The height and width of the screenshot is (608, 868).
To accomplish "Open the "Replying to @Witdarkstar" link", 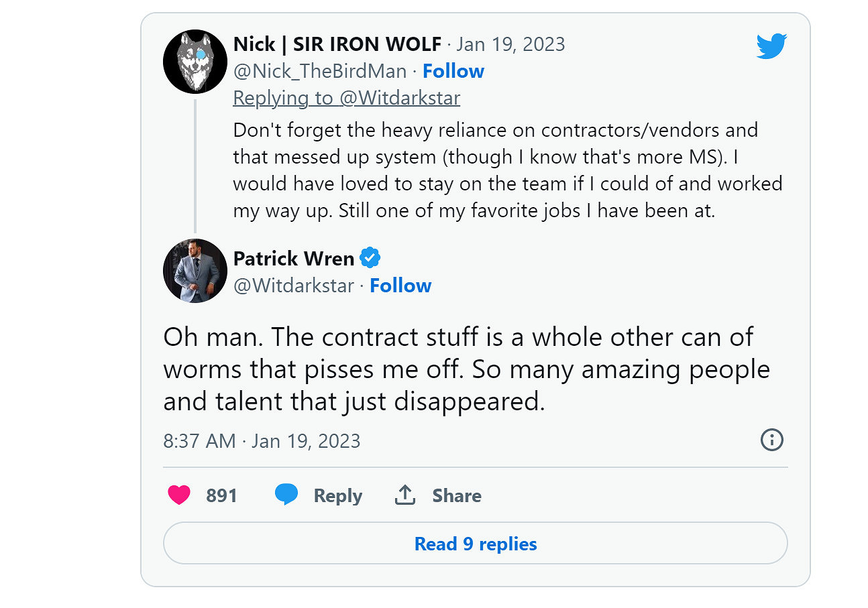I will [x=346, y=98].
